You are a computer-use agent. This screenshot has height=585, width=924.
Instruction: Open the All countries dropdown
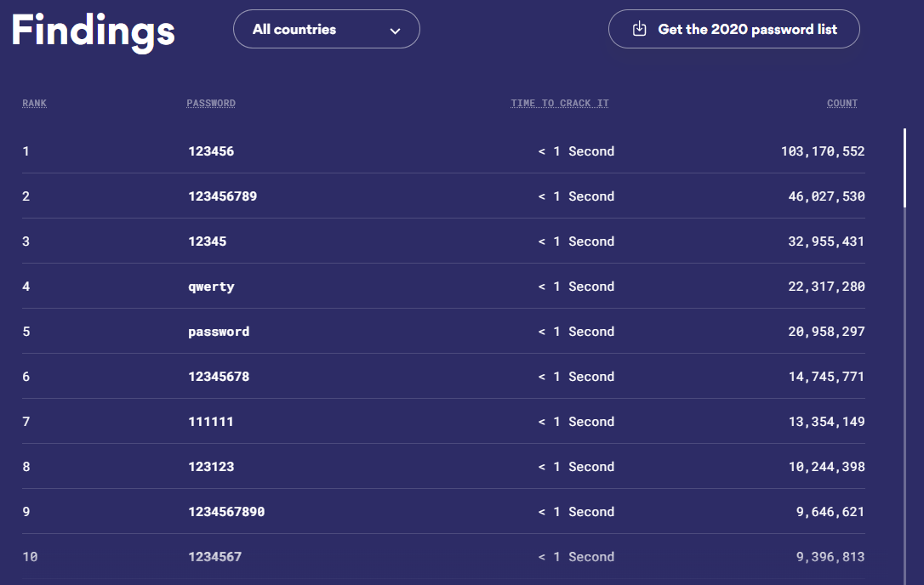326,30
